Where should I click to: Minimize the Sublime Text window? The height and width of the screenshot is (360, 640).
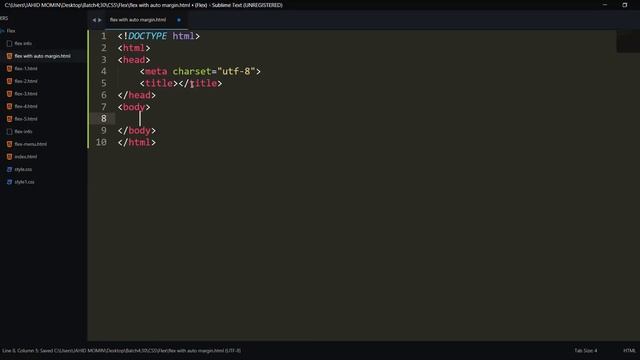click(605, 5)
